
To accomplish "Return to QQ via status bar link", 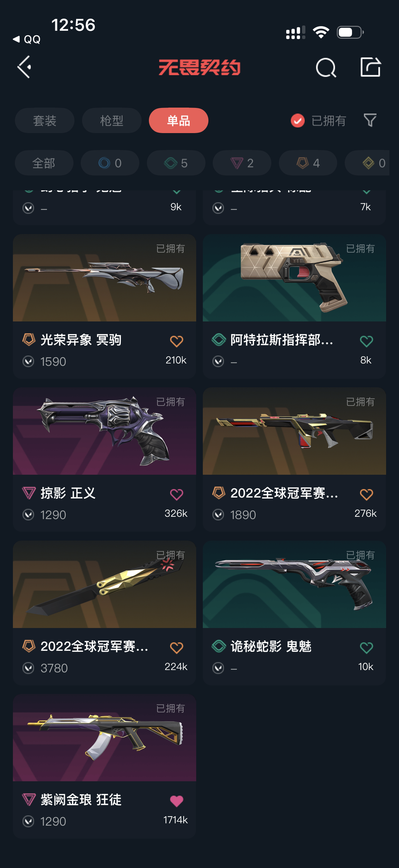I will point(27,39).
